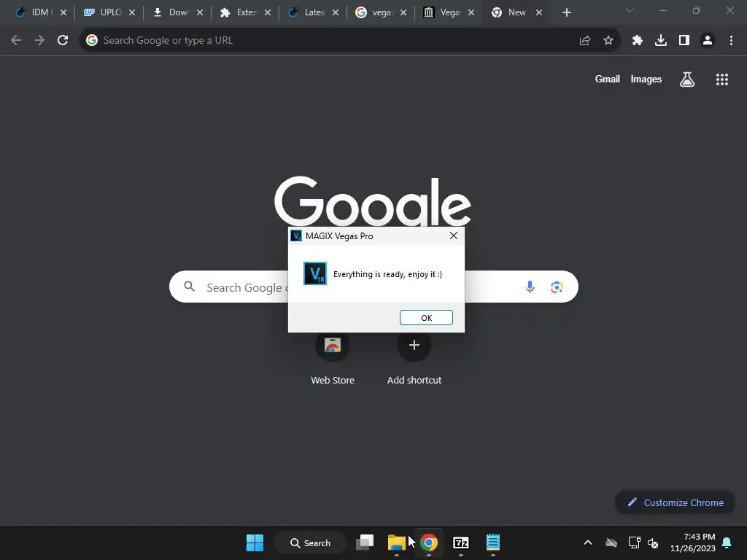
Task: Reload the current page
Action: [x=63, y=41]
